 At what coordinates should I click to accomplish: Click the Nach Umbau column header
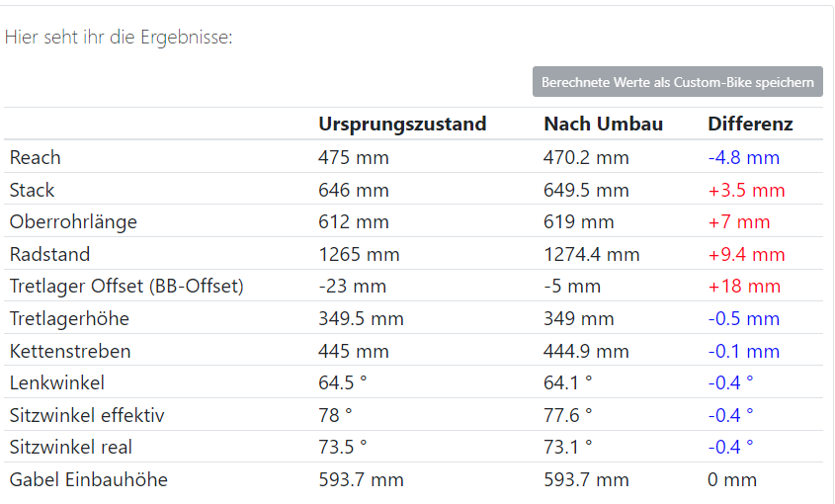click(603, 124)
